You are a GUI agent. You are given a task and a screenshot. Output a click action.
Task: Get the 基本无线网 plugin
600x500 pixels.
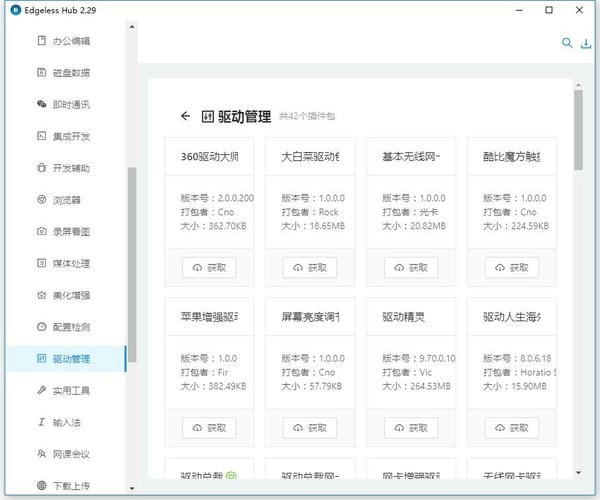411,268
